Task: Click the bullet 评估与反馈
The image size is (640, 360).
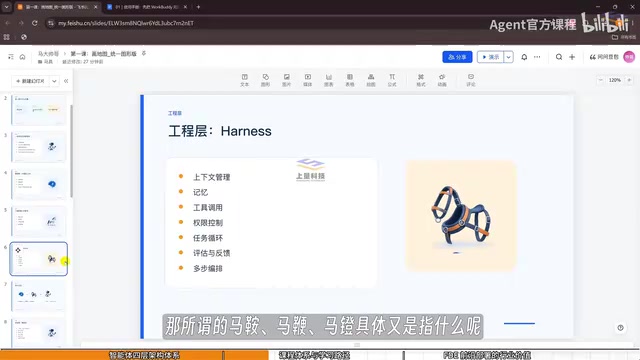Action: (x=211, y=253)
